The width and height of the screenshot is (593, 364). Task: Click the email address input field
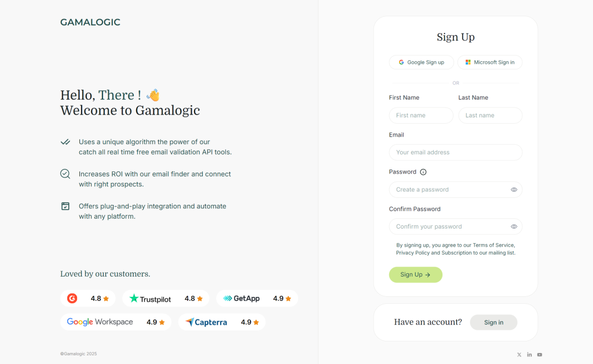coord(456,153)
